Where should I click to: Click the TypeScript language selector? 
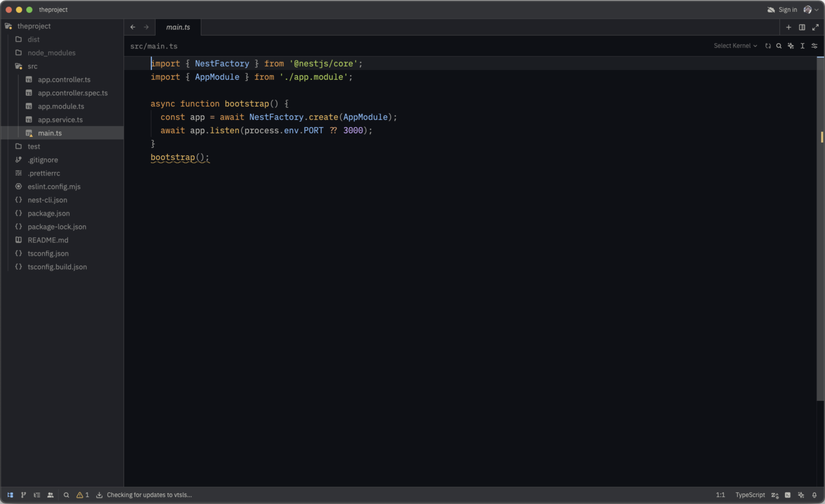pyautogui.click(x=750, y=495)
